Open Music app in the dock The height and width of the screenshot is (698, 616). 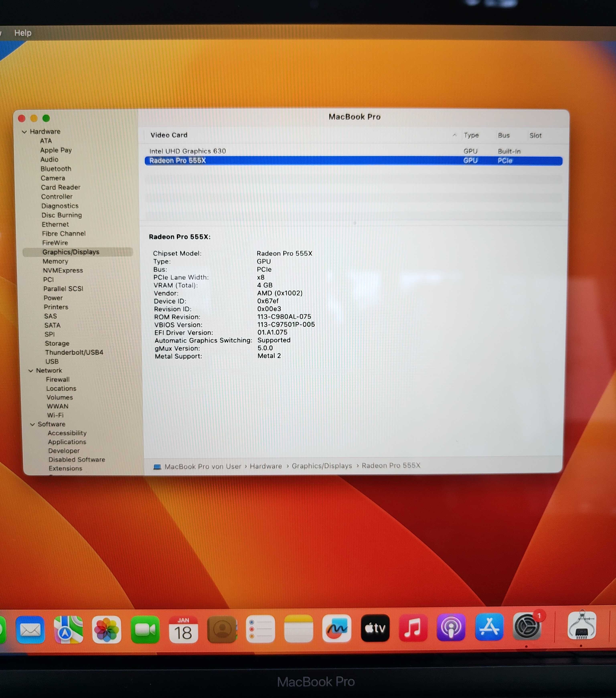(413, 628)
